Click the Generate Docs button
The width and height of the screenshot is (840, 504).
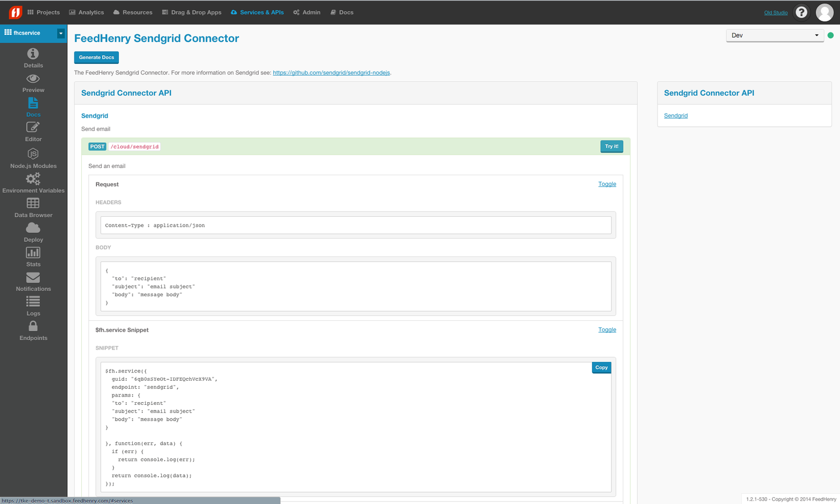[x=96, y=57]
